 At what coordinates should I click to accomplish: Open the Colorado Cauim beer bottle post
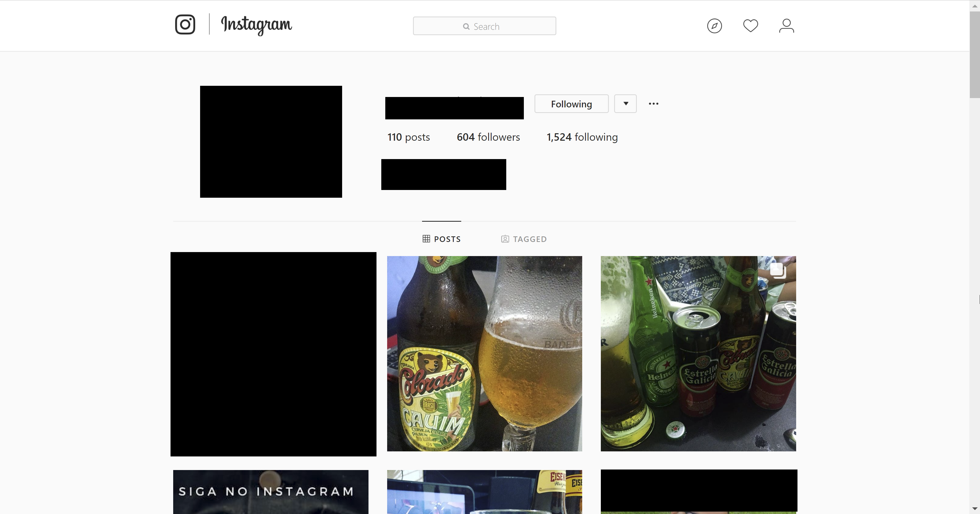[x=484, y=354]
